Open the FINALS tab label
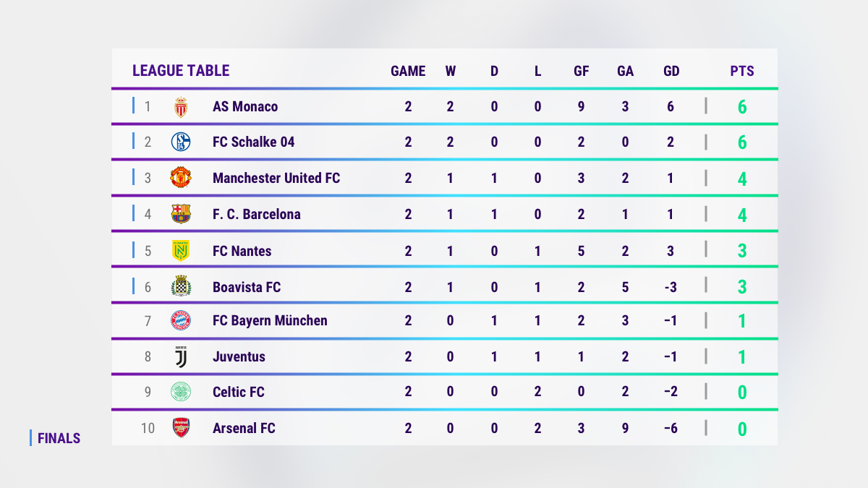This screenshot has width=868, height=488. [59, 438]
